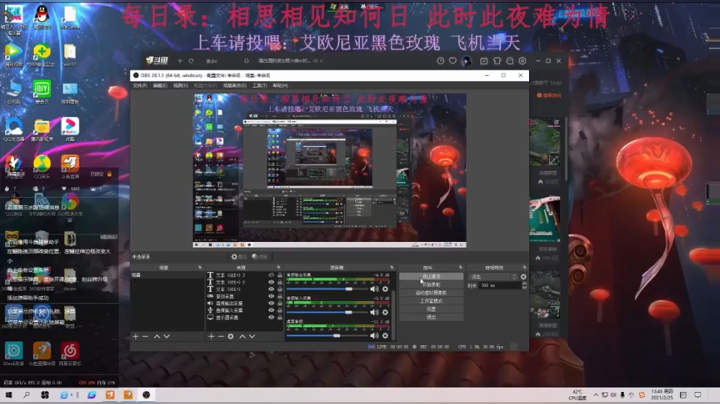Viewport: 720px width, 404px height.
Task: Click the Settings button in Controls
Action: coord(431,309)
